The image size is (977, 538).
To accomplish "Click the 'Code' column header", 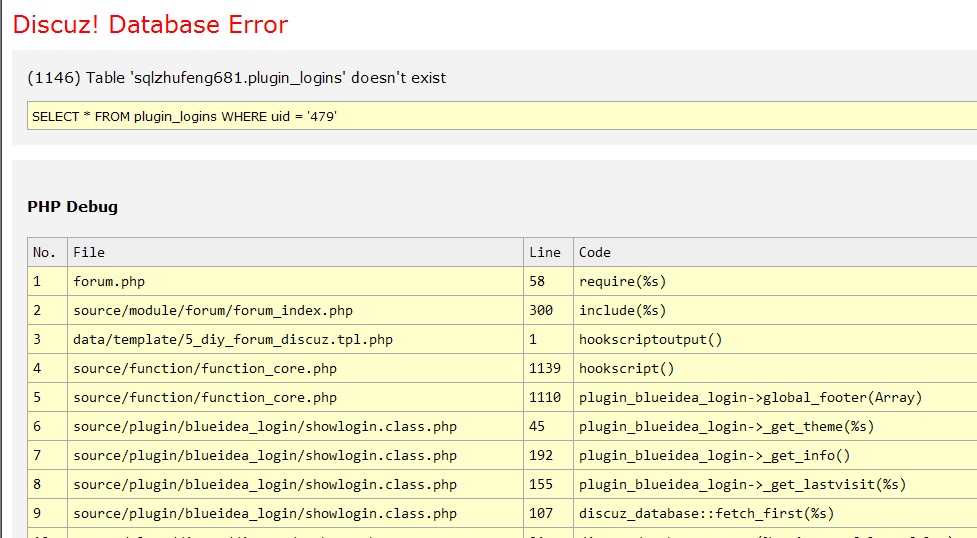I will point(594,252).
